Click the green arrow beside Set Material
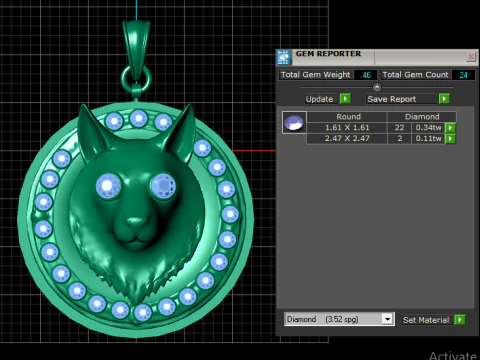Image resolution: width=480 pixels, height=360 pixels. pos(460,320)
